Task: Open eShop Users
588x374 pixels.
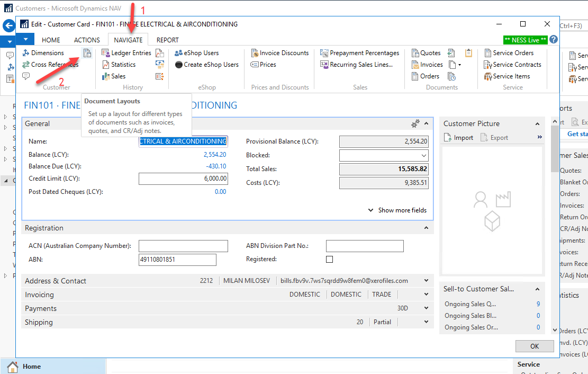Action: (196, 53)
